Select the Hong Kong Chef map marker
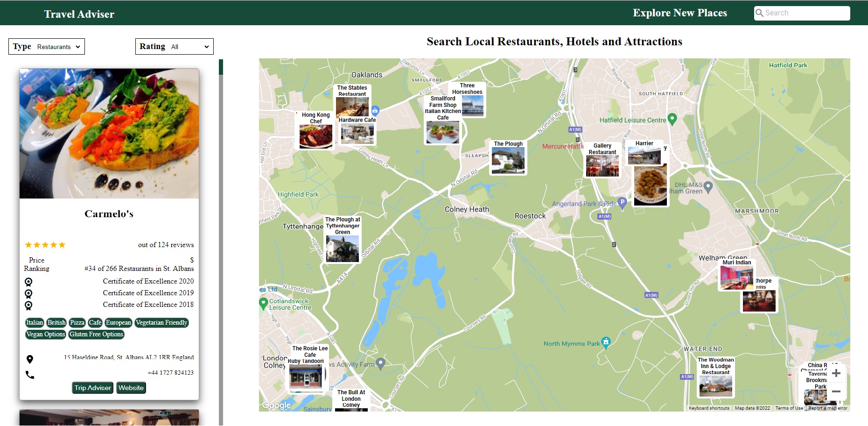This screenshot has width=868, height=426. coord(316,130)
